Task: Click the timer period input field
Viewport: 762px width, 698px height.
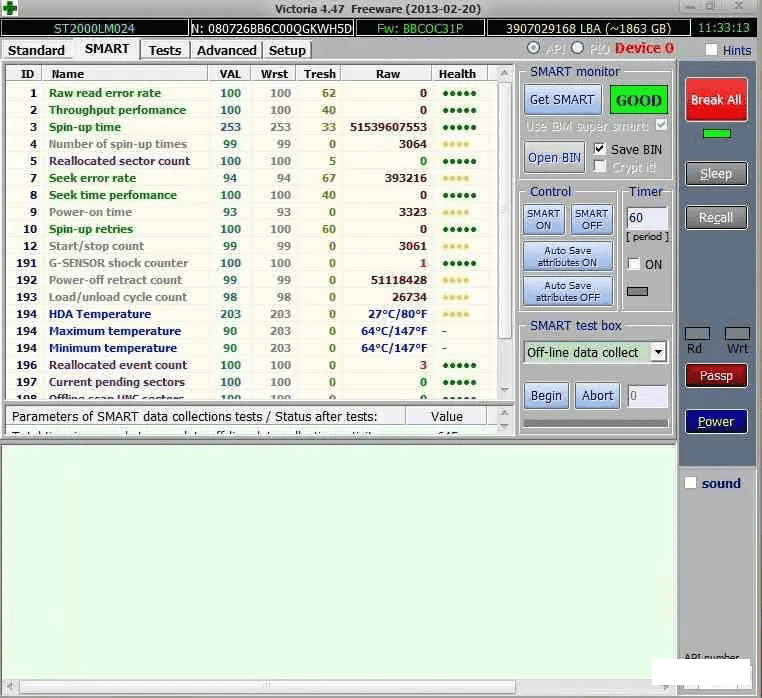Action: [645, 218]
